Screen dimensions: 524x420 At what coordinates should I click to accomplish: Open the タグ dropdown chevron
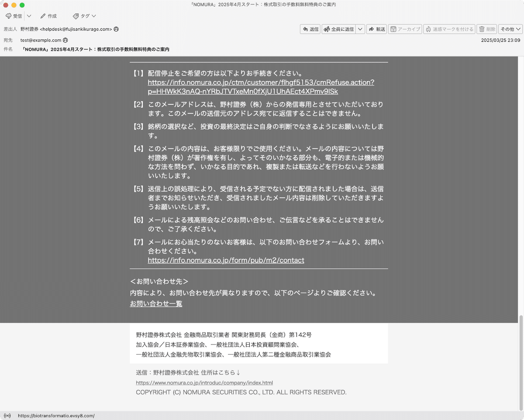[x=93, y=16]
